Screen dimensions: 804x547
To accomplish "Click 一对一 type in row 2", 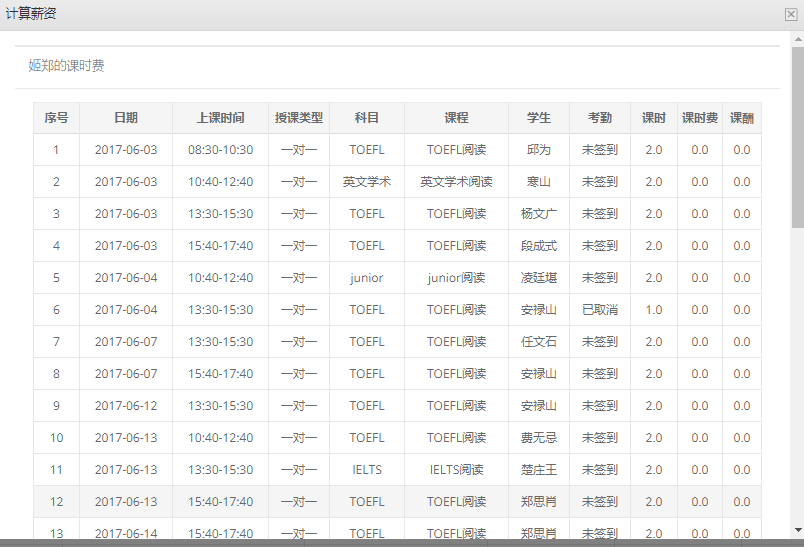I will [x=299, y=181].
